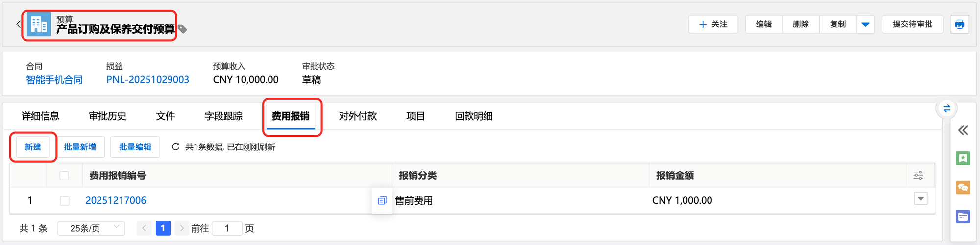Open the 审批历史 tab
Viewport: 980px width, 245px height.
108,116
